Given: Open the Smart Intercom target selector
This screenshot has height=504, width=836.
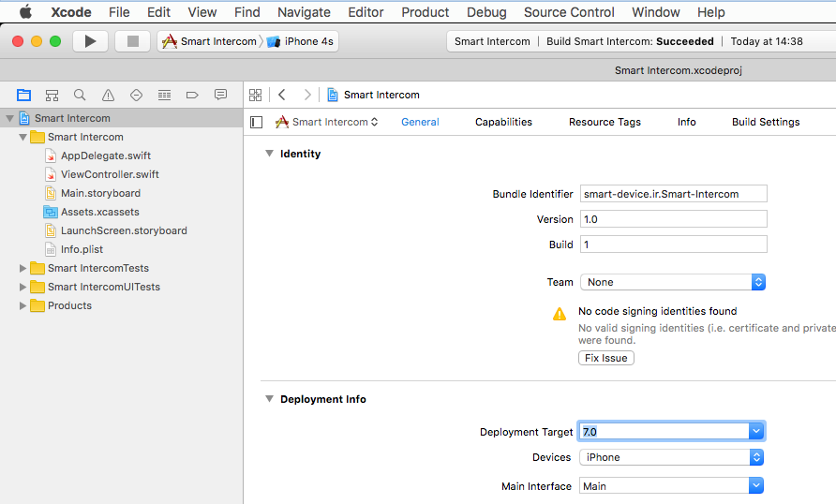Looking at the screenshot, I should point(326,122).
